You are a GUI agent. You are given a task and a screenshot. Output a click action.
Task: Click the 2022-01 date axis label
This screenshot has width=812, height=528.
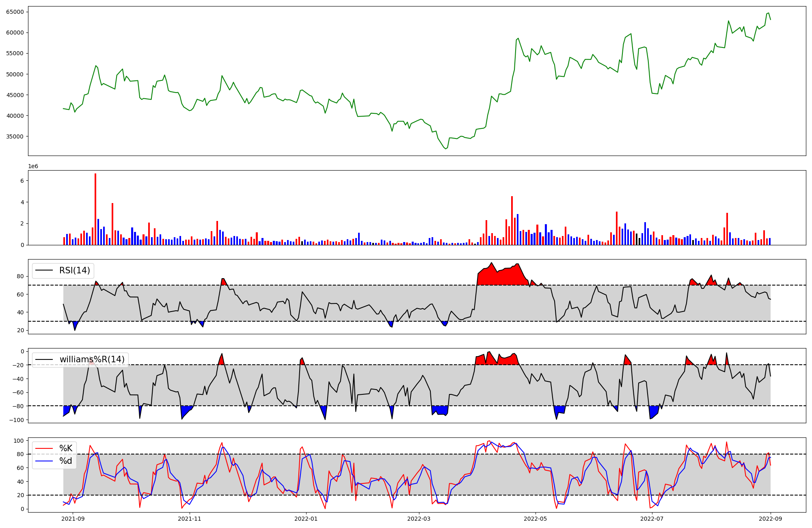point(306,519)
